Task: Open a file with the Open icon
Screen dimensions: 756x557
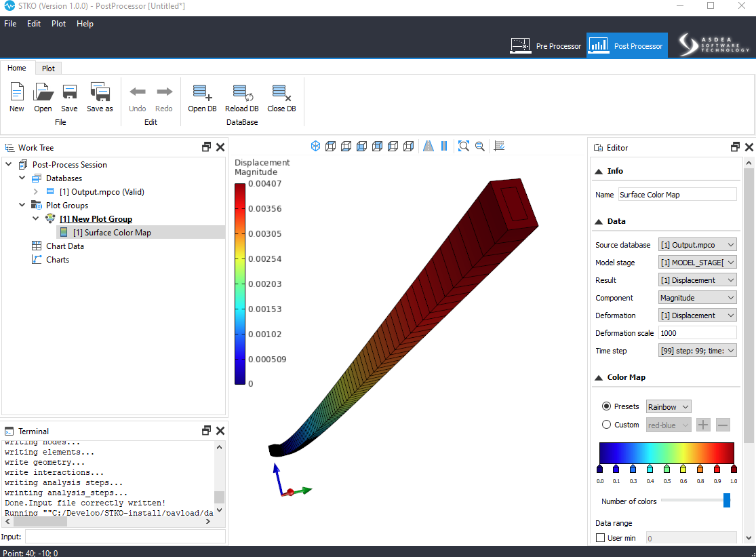Action: (x=43, y=92)
